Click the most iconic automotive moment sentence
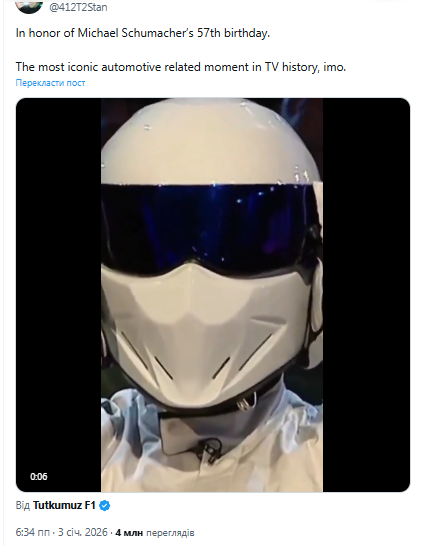The image size is (422, 546). click(181, 67)
